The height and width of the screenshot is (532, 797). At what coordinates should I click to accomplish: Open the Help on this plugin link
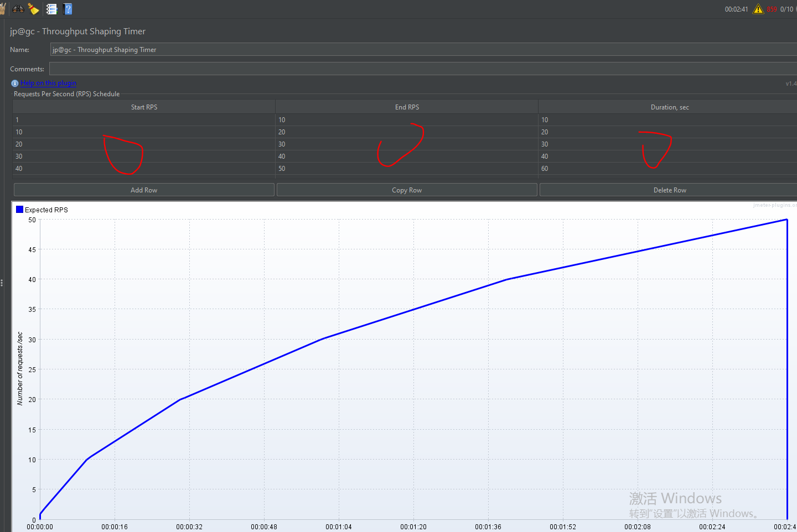pos(49,83)
